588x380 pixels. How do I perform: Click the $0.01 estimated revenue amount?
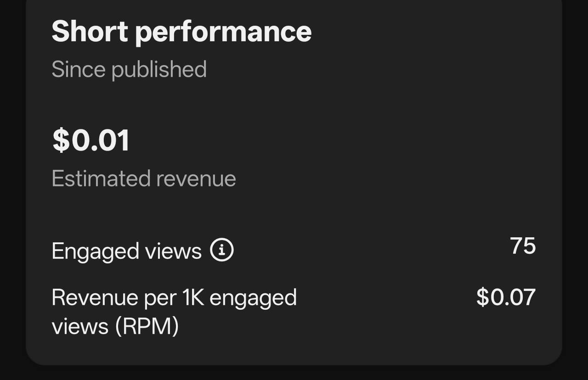point(91,140)
